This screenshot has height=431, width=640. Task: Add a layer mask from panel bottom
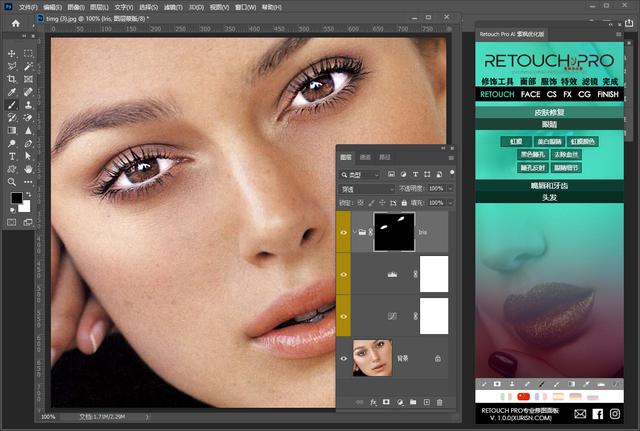[386, 402]
